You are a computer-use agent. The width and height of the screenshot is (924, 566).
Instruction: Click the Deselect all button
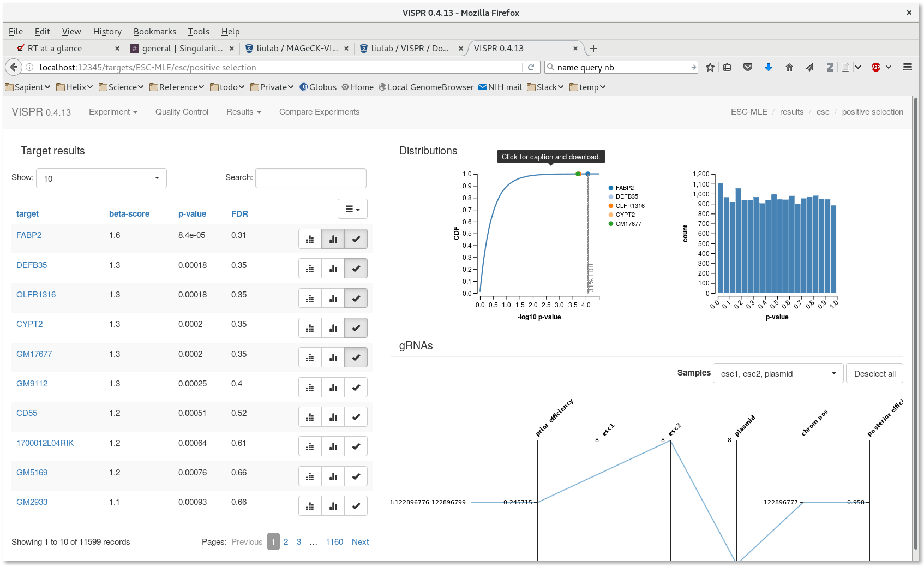[x=874, y=373]
